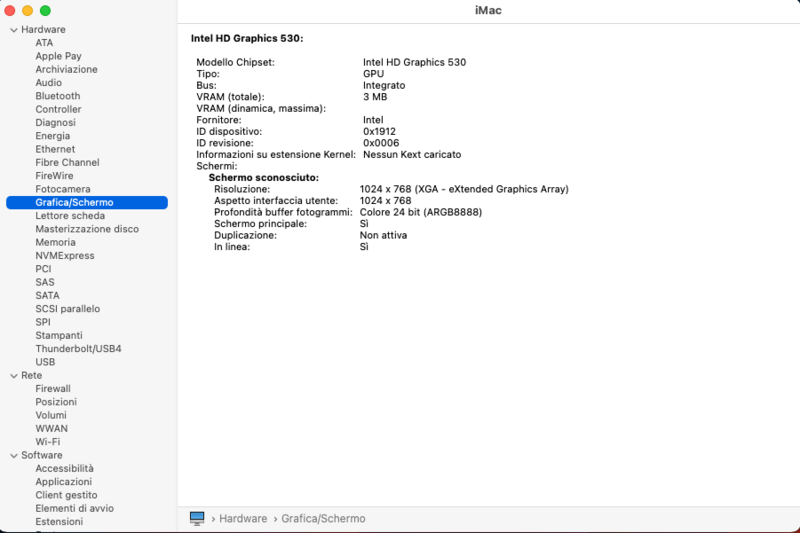This screenshot has height=533, width=800.
Task: Open the SAS entry
Action: point(45,282)
